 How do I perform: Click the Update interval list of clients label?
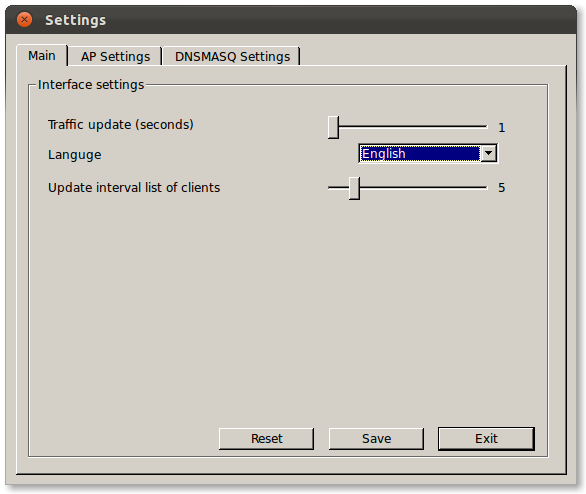134,188
